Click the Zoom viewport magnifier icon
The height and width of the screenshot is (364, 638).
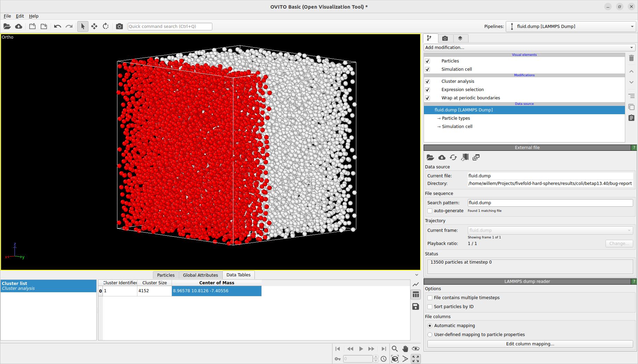pos(395,349)
